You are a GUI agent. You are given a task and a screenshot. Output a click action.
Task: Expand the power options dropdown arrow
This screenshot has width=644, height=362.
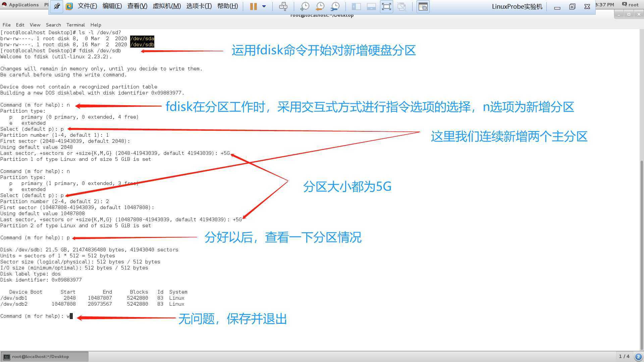[264, 6]
